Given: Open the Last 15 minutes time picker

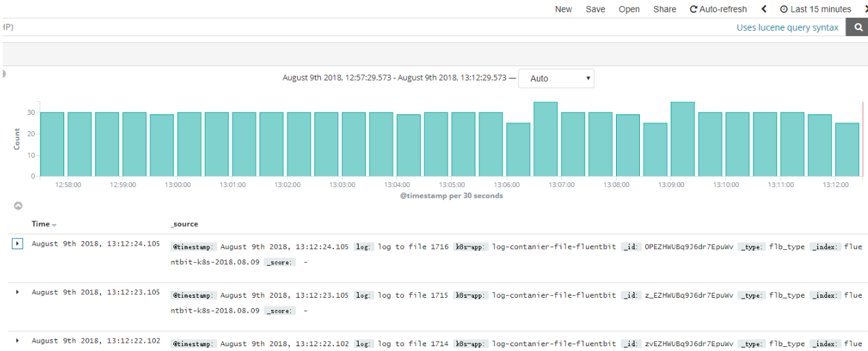Looking at the screenshot, I should click(x=815, y=9).
